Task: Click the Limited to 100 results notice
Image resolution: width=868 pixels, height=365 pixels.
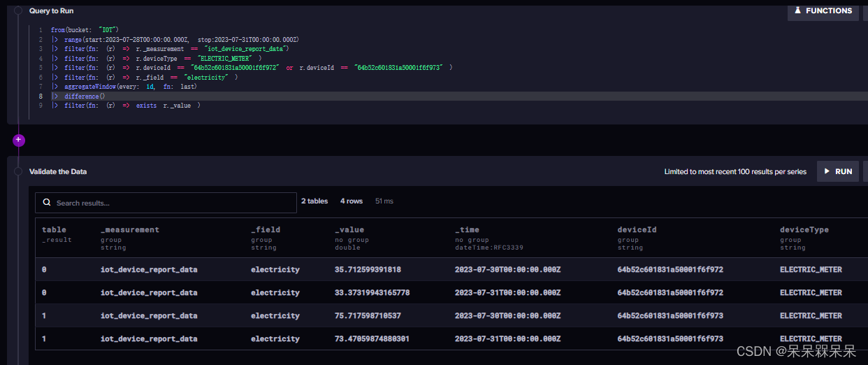Action: coord(735,171)
